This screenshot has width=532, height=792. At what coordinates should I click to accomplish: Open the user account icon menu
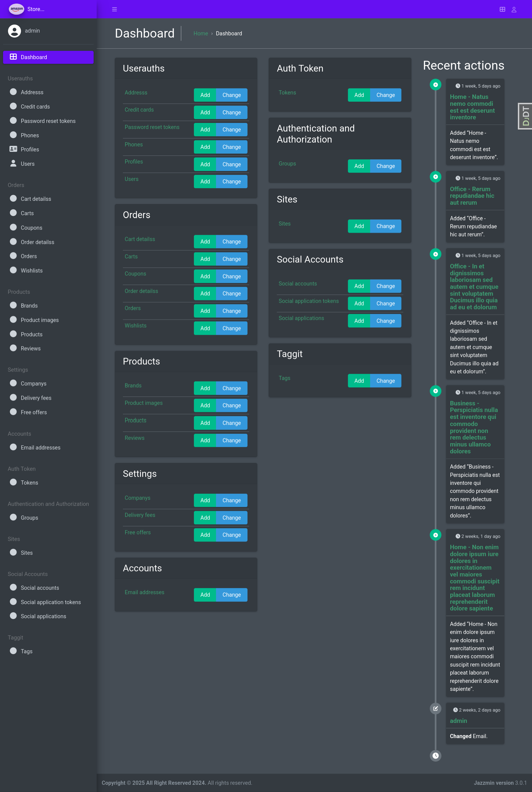click(x=514, y=9)
